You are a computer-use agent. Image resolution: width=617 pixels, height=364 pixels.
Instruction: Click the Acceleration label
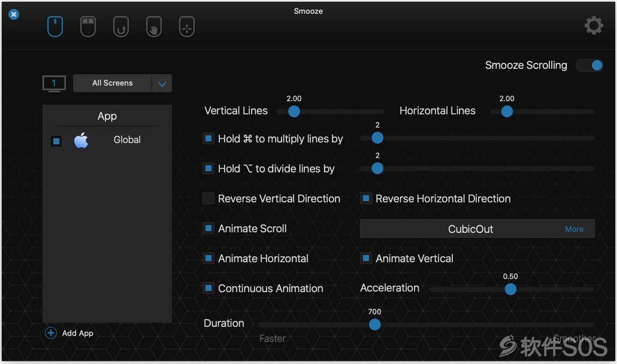[389, 288]
